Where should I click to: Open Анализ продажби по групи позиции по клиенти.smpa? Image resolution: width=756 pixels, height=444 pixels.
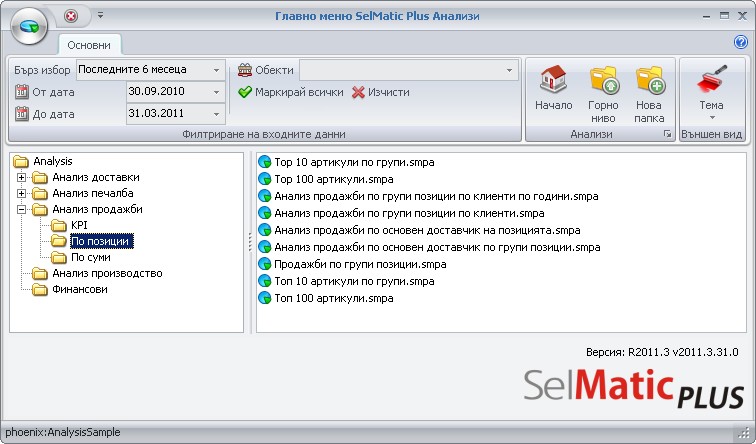point(409,213)
